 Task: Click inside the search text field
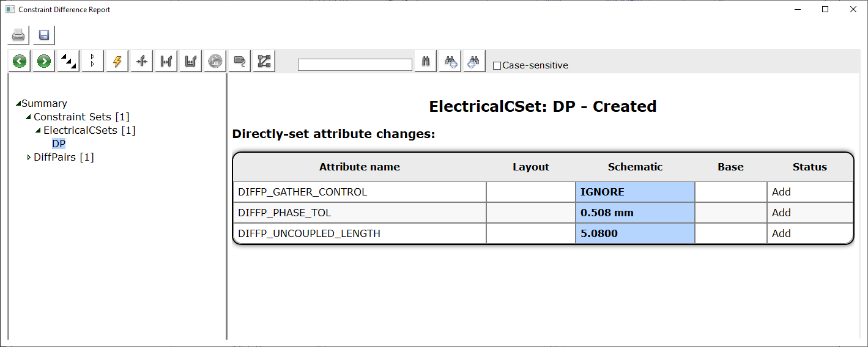tap(355, 65)
